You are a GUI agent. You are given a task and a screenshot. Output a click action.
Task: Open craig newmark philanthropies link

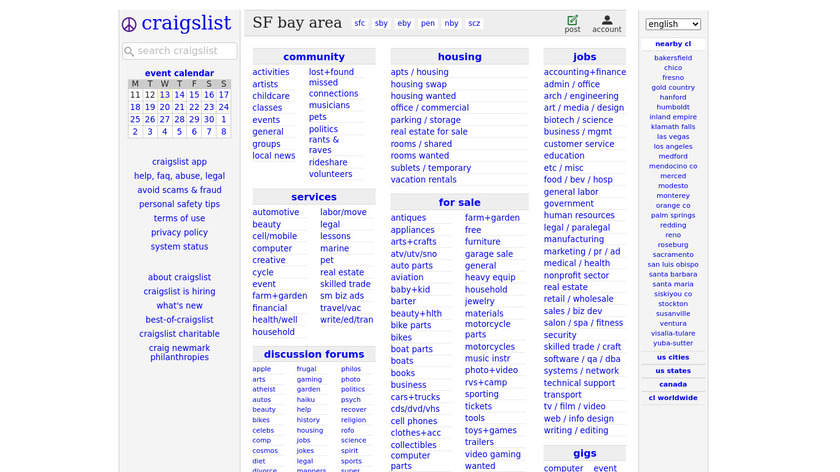[179, 353]
